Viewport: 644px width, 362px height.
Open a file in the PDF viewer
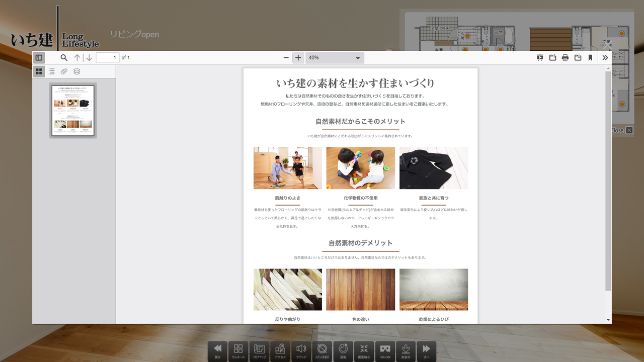(552, 58)
